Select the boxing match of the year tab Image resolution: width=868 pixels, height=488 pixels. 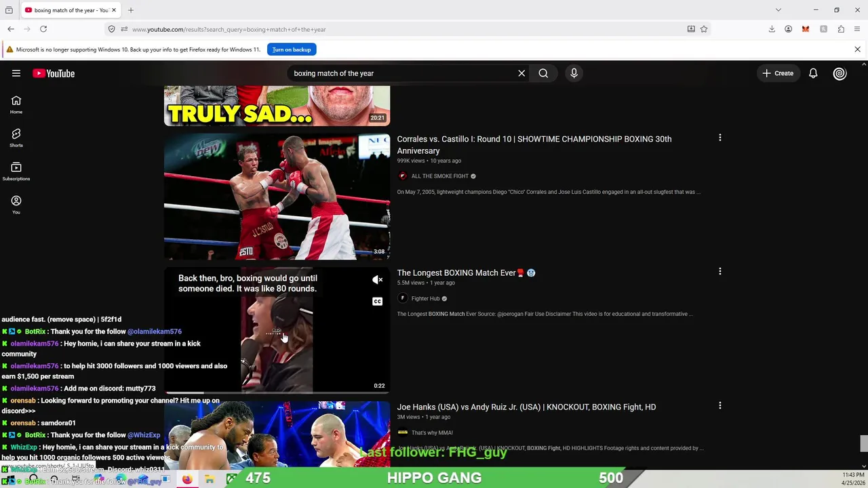(x=71, y=10)
